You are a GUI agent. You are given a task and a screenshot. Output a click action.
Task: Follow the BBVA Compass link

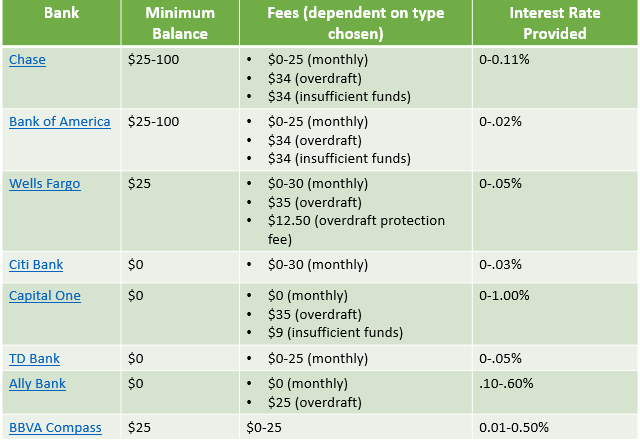55,427
